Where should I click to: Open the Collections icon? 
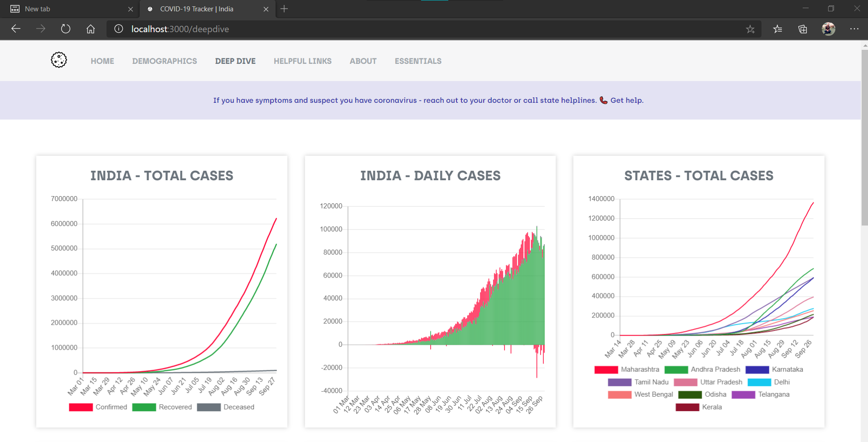[x=803, y=29]
